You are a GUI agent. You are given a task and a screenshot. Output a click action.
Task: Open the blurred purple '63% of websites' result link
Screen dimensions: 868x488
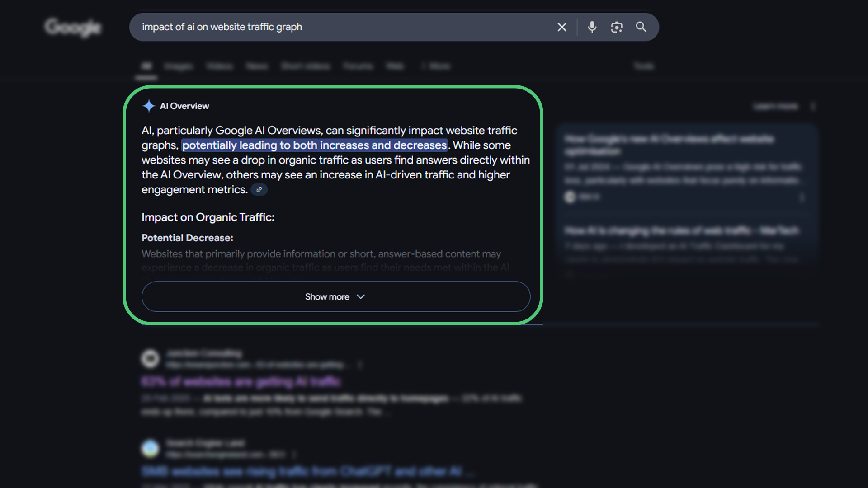pos(241,382)
